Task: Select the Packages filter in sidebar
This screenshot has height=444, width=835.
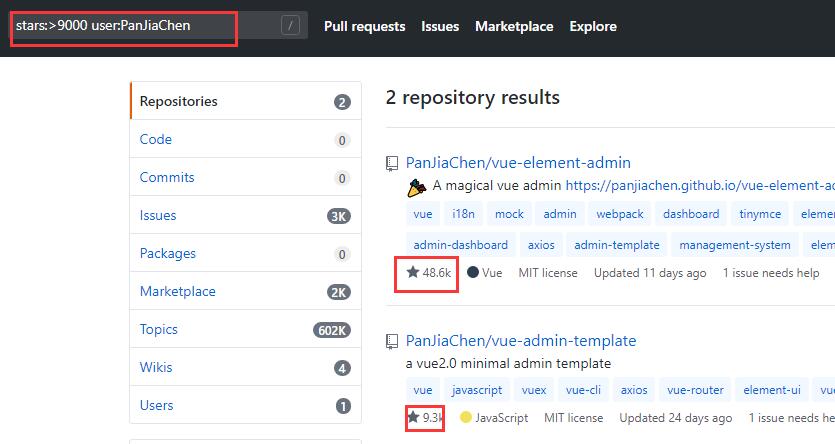Action: coord(245,253)
